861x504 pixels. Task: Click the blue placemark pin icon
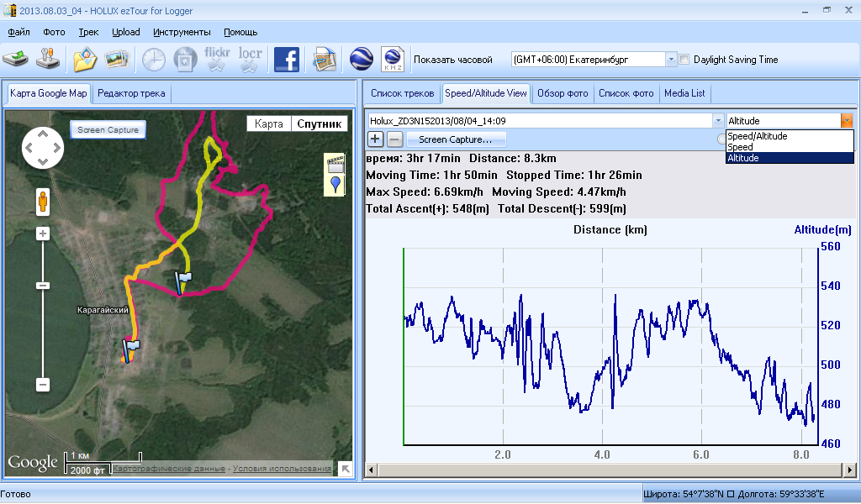coord(335,185)
